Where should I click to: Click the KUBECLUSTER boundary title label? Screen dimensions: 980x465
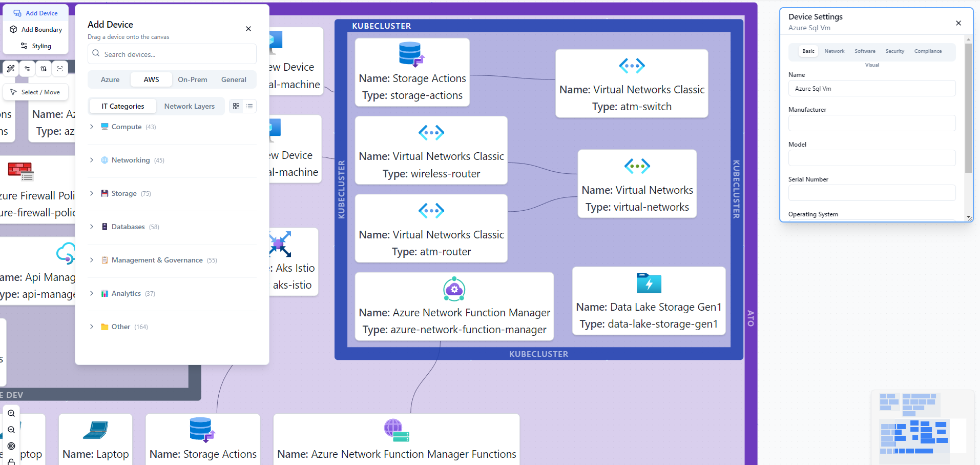(382, 26)
